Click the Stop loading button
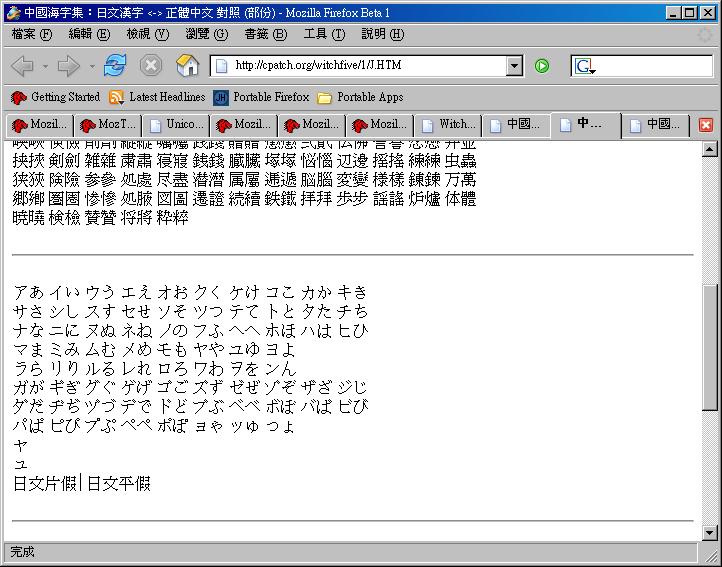This screenshot has height=567, width=722. tap(151, 66)
